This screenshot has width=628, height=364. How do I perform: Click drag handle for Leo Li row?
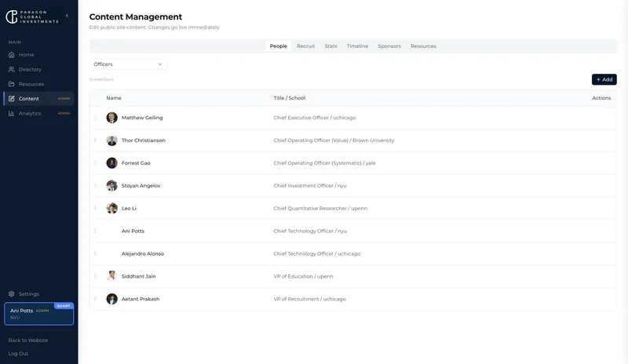tap(95, 208)
